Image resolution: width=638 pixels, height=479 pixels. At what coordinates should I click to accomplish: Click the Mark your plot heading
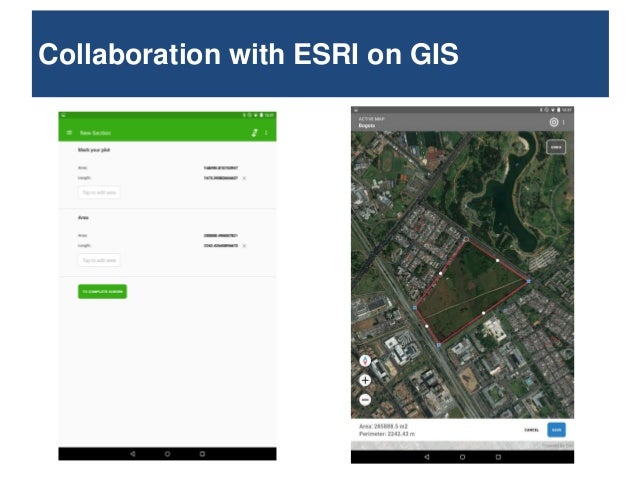pyautogui.click(x=94, y=150)
